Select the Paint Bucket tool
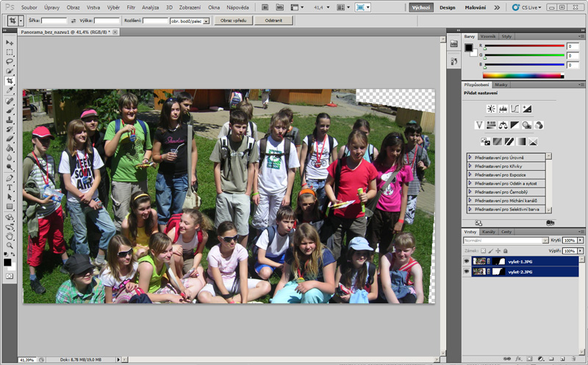 (10, 149)
